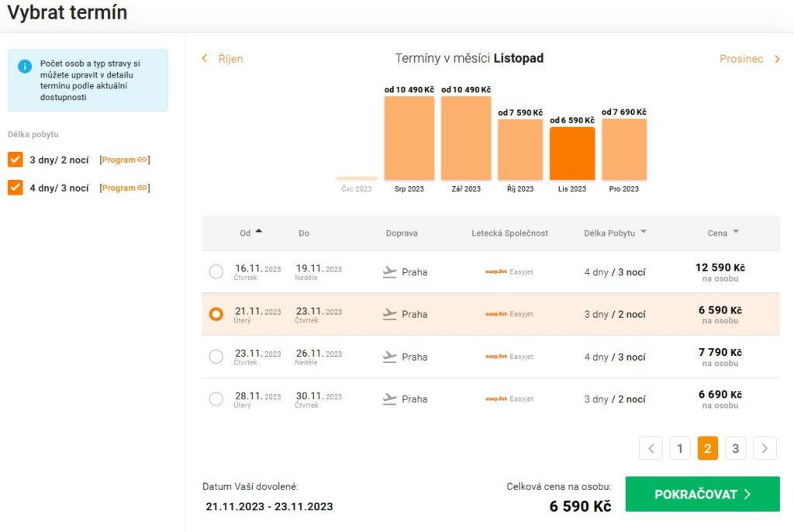Sort by Délka Pobytu column arrow

click(643, 232)
